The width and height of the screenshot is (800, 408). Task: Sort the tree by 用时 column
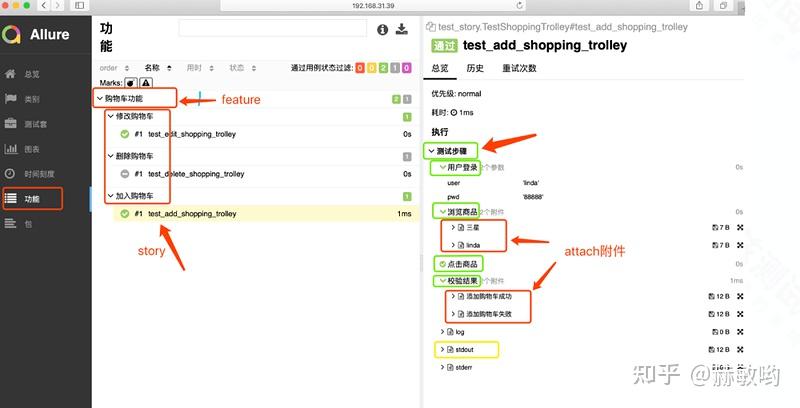(x=200, y=68)
